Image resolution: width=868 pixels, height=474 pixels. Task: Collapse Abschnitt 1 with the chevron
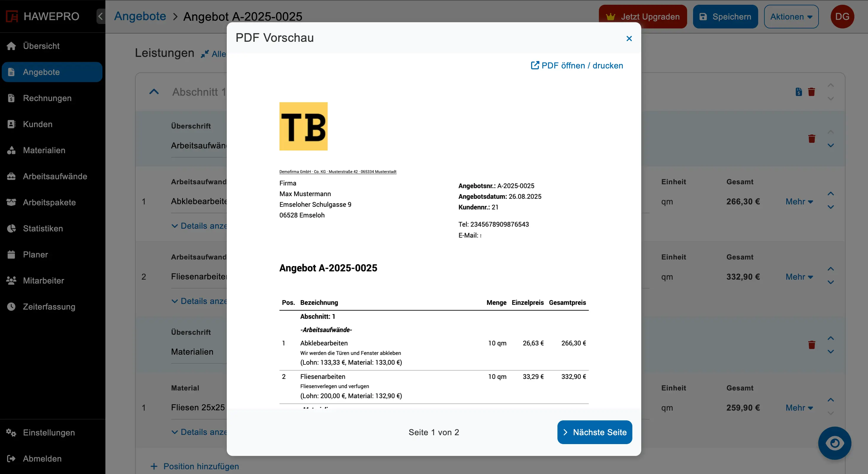click(154, 92)
